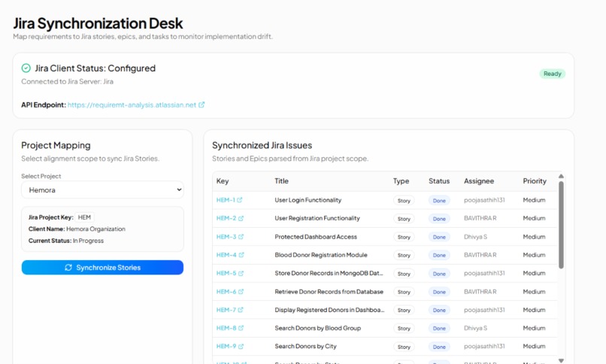The height and width of the screenshot is (364, 606).
Task: Click assignee Dhivya S in HEM-8 row
Action: pos(475,328)
